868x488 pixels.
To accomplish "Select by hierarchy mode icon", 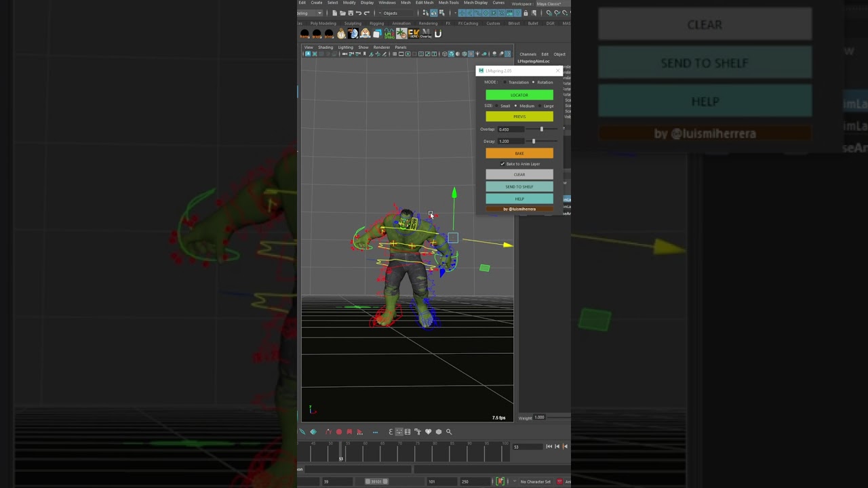I will point(425,13).
